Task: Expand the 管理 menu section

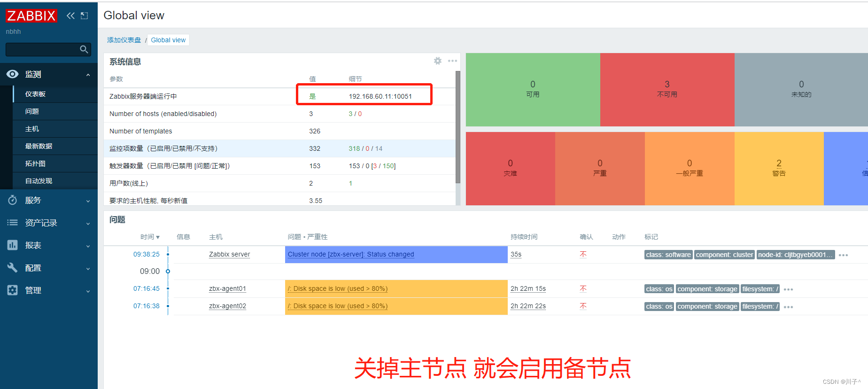Action: (x=49, y=290)
